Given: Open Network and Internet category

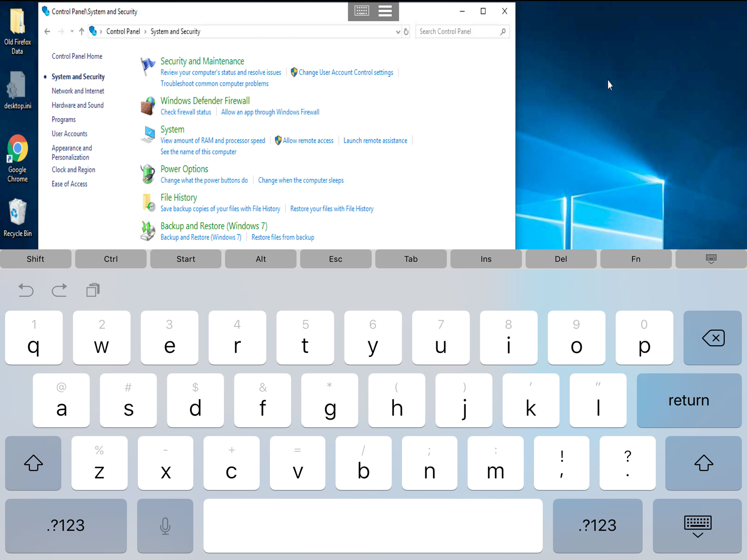Looking at the screenshot, I should (x=78, y=91).
